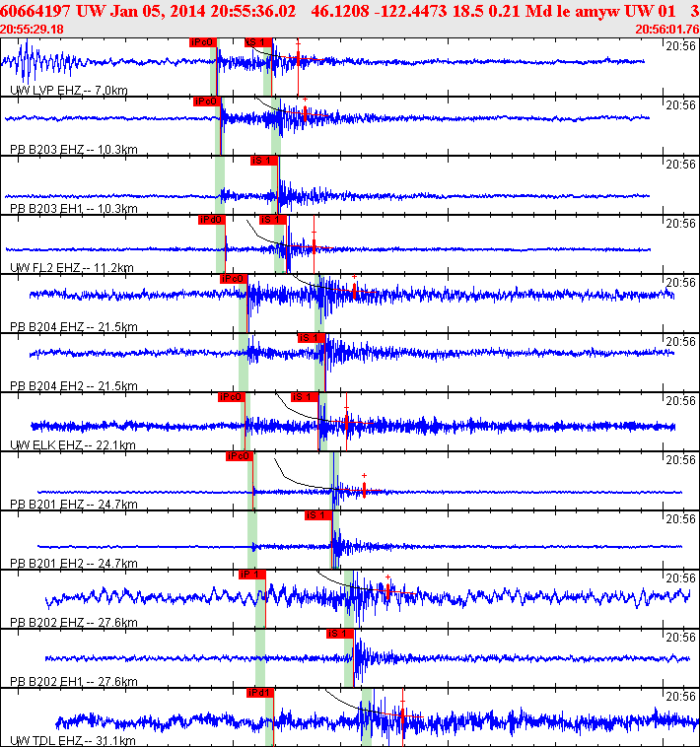700x747 pixels.
Task: Click the 'UW FL2 EHZ -- 11.2km' station label
Action: click(x=71, y=267)
